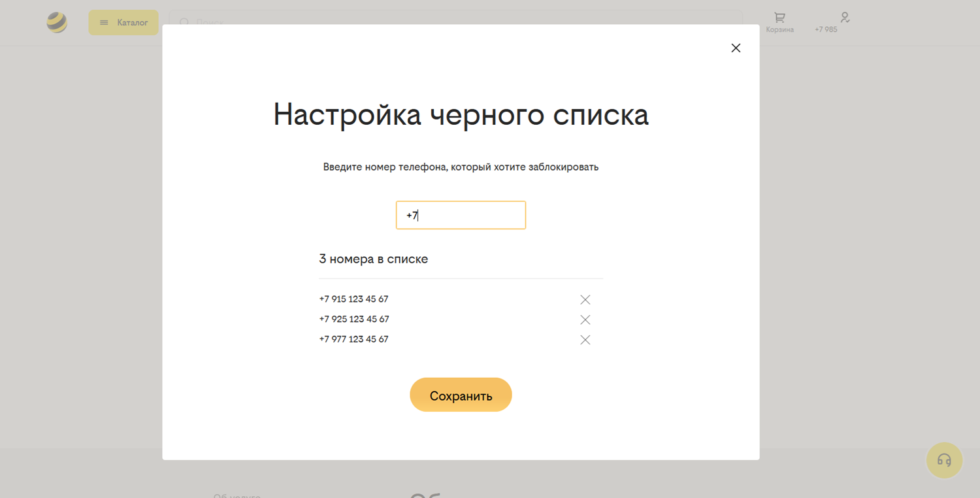Click the '3 номера в списке' heading
The image size is (980, 498).
(x=374, y=259)
